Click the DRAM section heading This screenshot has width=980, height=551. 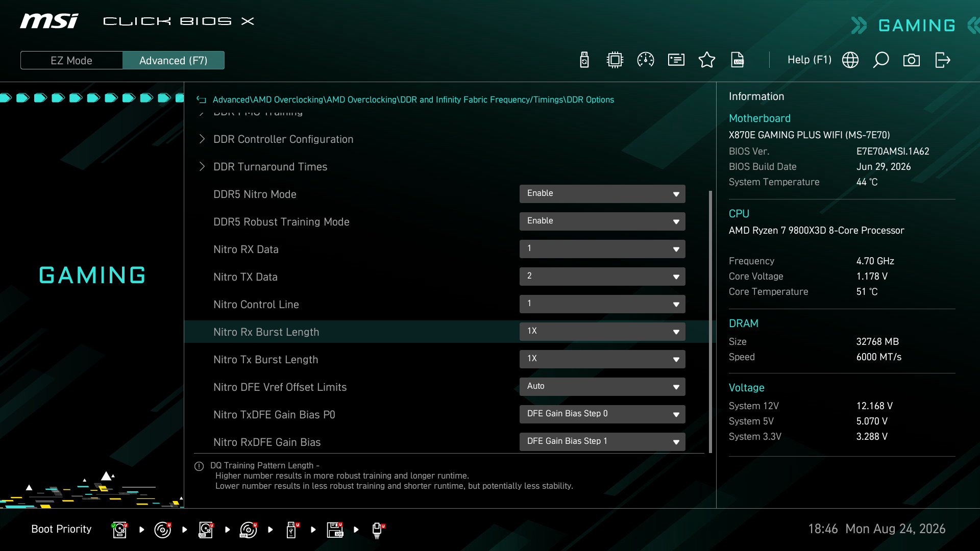pos(744,323)
